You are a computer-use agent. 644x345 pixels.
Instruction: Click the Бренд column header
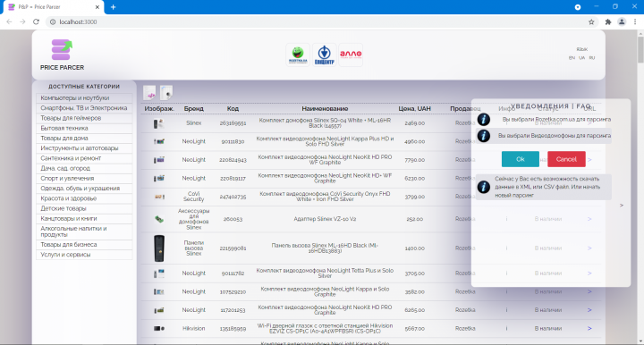194,109
